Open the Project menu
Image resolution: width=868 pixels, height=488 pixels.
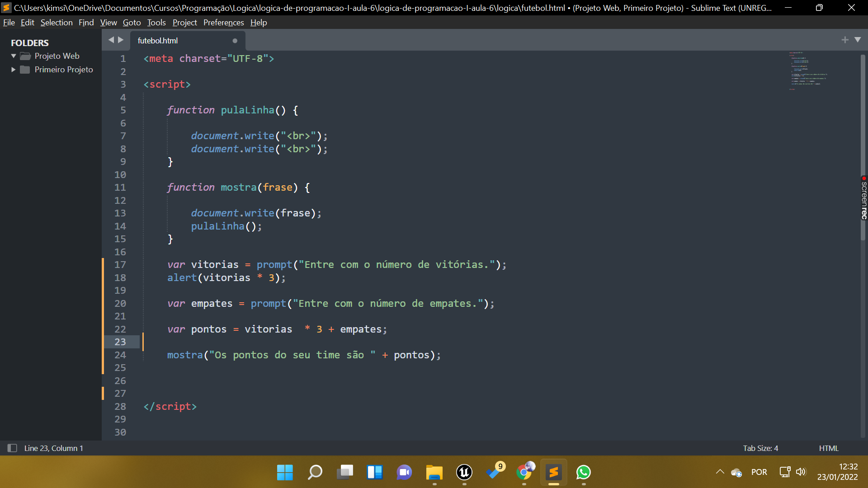click(x=184, y=23)
